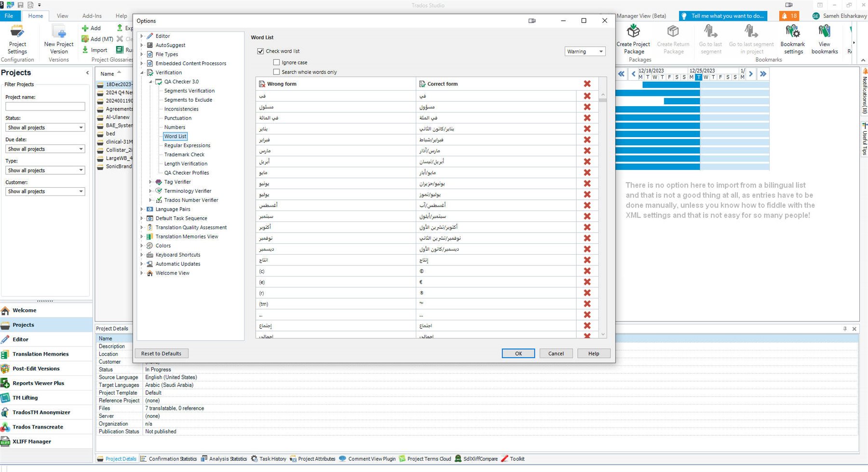
Task: Jump calendar to next period double arrow
Action: tap(763, 74)
